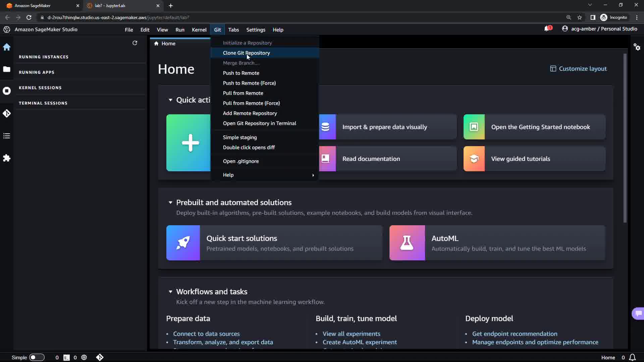The image size is (644, 362).
Task: Toggle Double click opens diff option
Action: tap(249, 147)
